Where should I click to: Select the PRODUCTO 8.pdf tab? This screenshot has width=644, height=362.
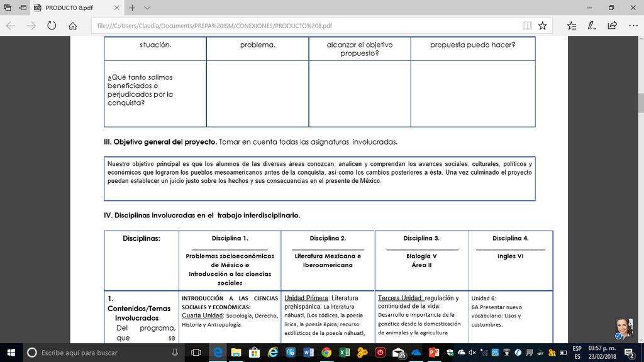click(x=77, y=8)
